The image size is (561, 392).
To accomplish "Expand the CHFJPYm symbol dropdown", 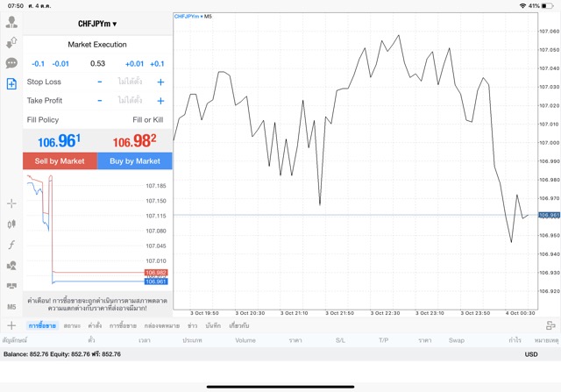I will click(97, 24).
